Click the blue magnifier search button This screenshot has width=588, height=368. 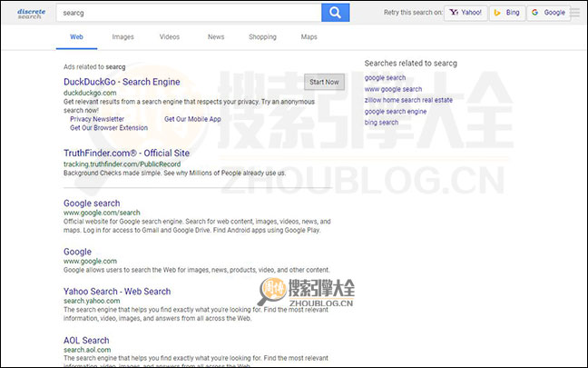pyautogui.click(x=335, y=13)
